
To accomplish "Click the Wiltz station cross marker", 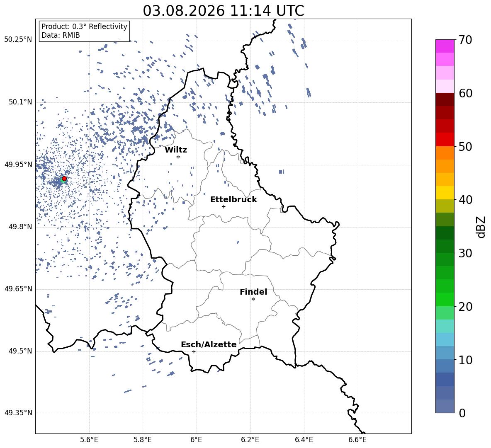I will click(x=178, y=157).
